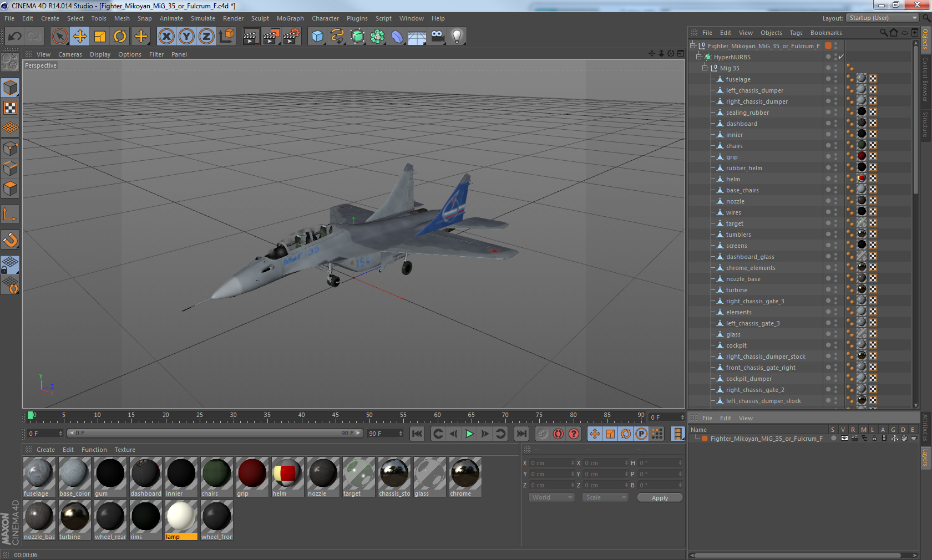This screenshot has height=560, width=932.
Task: Select the Live Selection tool
Action: click(x=60, y=37)
